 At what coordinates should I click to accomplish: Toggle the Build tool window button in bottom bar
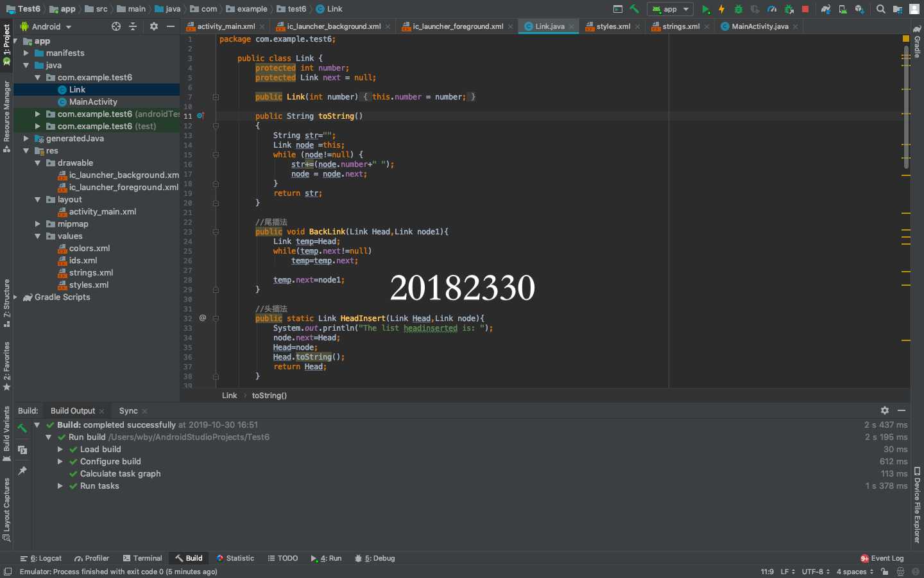point(189,558)
